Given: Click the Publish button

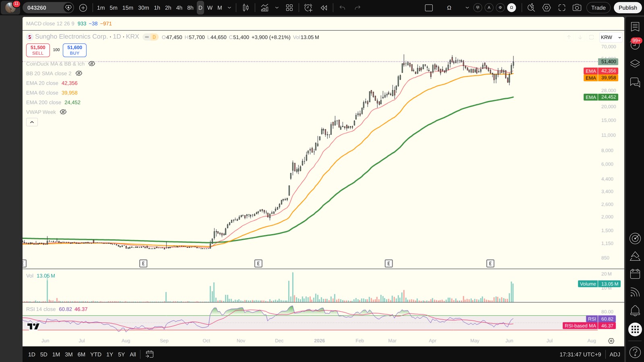Looking at the screenshot, I should [x=627, y=8].
